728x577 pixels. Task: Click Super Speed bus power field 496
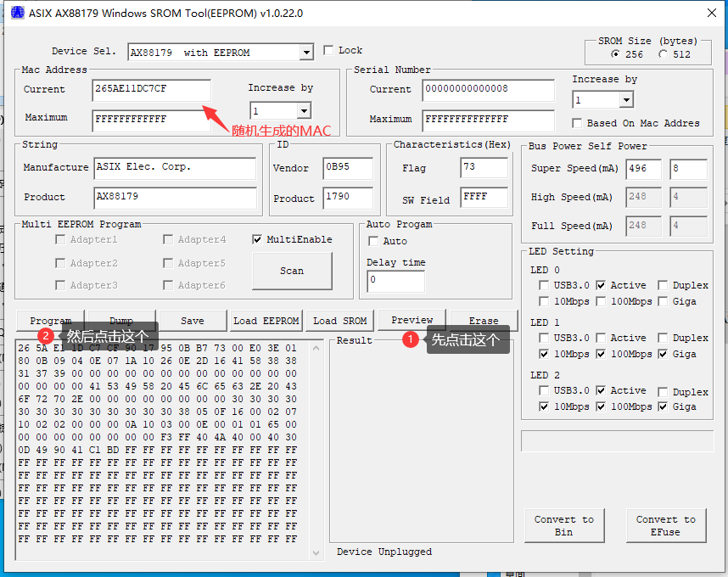tap(643, 170)
